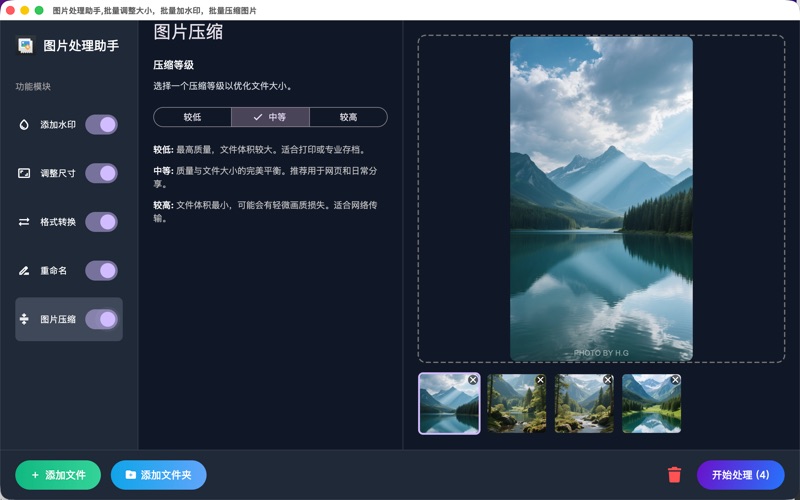Remove the second forest thumbnail via X
Viewport: 800px width, 500px height.
pos(540,380)
